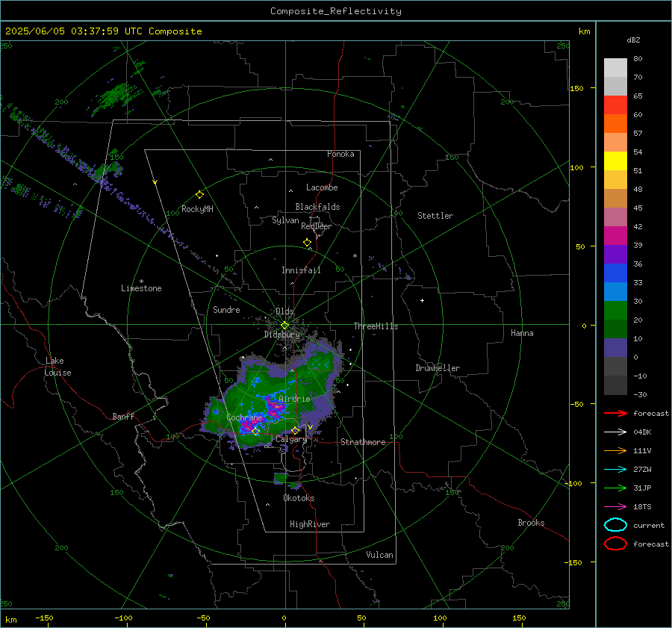
Task: Click the dBZ label above the color scale
Action: click(x=633, y=40)
